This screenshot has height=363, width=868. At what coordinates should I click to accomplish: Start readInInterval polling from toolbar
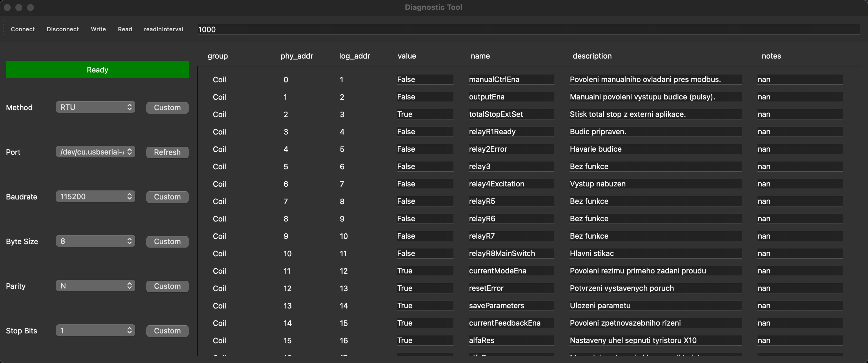[163, 29]
